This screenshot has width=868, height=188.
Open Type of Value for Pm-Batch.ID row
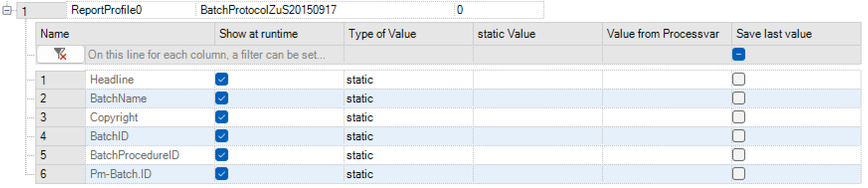tap(409, 174)
